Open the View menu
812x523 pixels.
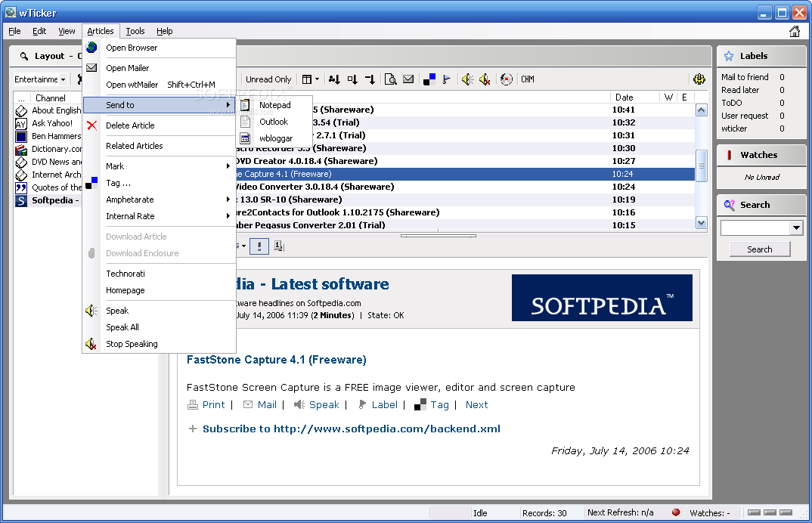(67, 31)
